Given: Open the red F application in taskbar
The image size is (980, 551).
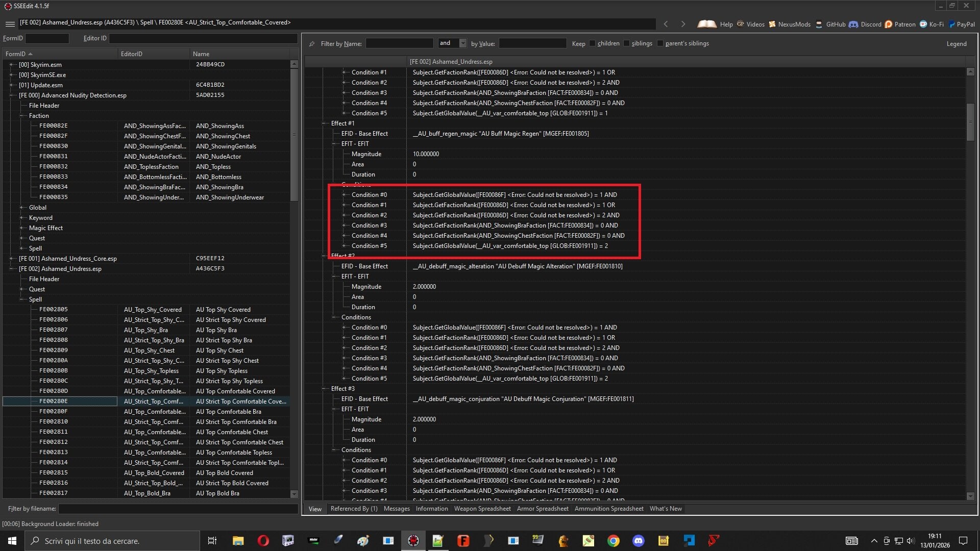Looking at the screenshot, I should [x=463, y=541].
